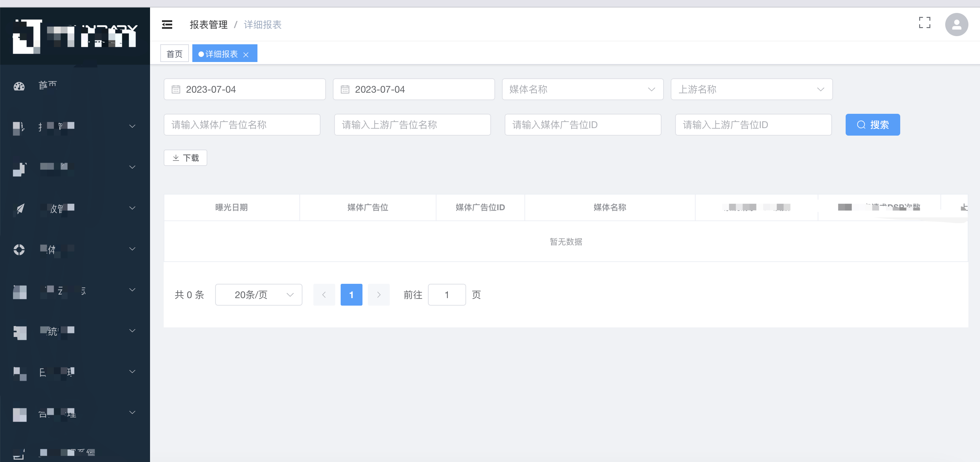Focus the 请输入媒体广告位ID field
Viewport: 980px width, 462px height.
pyautogui.click(x=583, y=125)
